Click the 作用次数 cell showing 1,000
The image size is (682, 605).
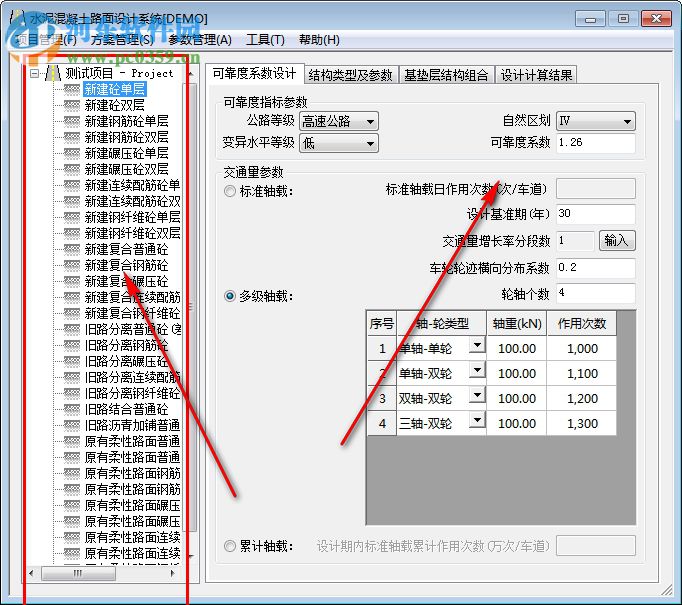pos(582,348)
